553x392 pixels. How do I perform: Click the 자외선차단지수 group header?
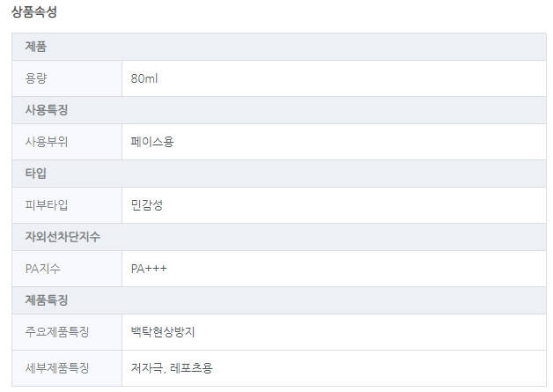(63, 237)
